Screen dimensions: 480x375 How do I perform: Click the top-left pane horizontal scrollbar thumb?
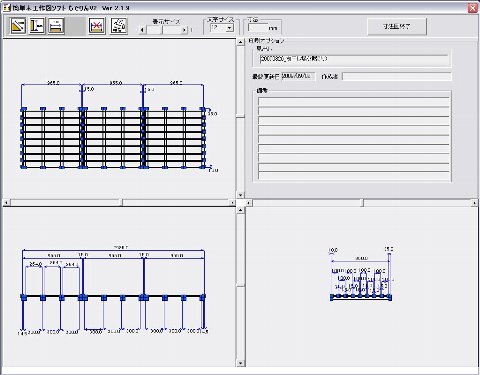(x=122, y=203)
